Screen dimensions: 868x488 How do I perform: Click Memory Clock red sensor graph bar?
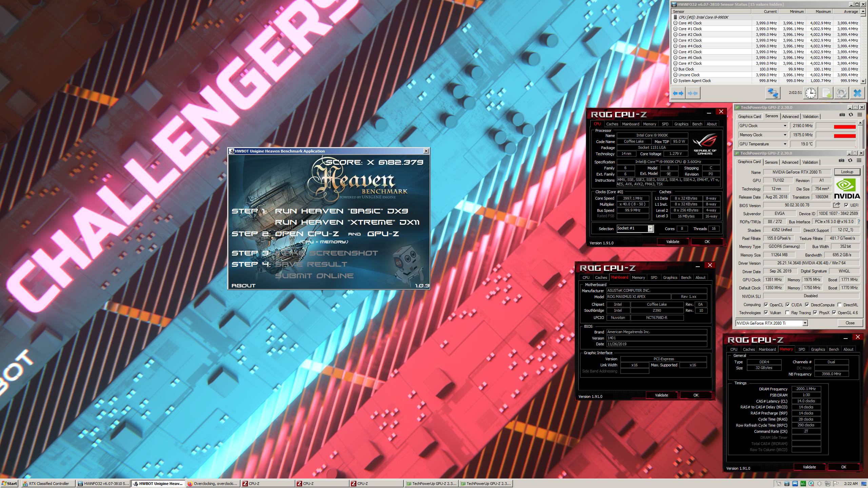(845, 136)
